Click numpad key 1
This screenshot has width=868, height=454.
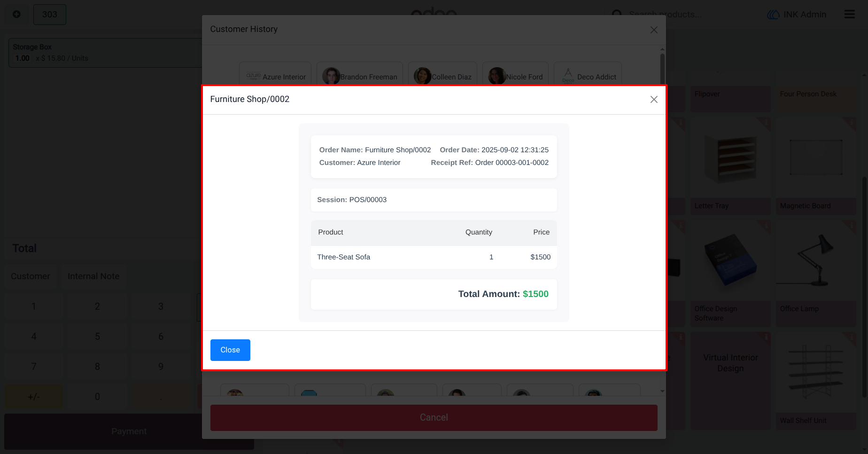click(34, 306)
